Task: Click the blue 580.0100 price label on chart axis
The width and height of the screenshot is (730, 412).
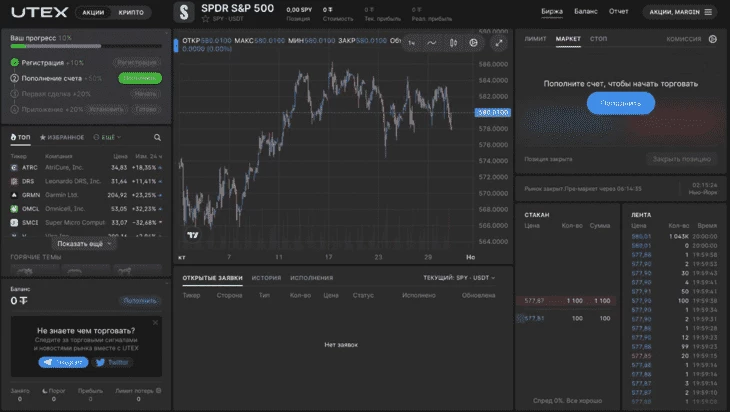Action: coord(493,113)
